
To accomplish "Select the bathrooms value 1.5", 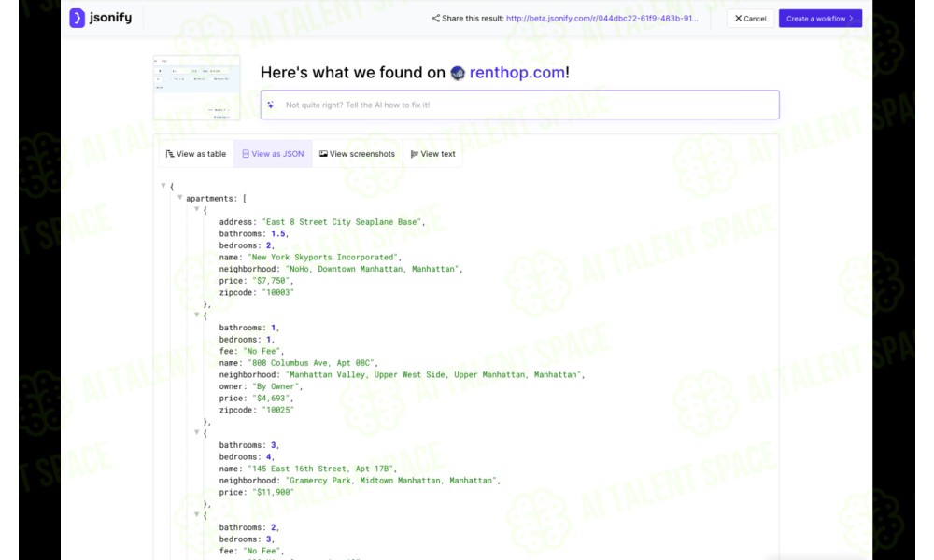I will [x=277, y=234].
